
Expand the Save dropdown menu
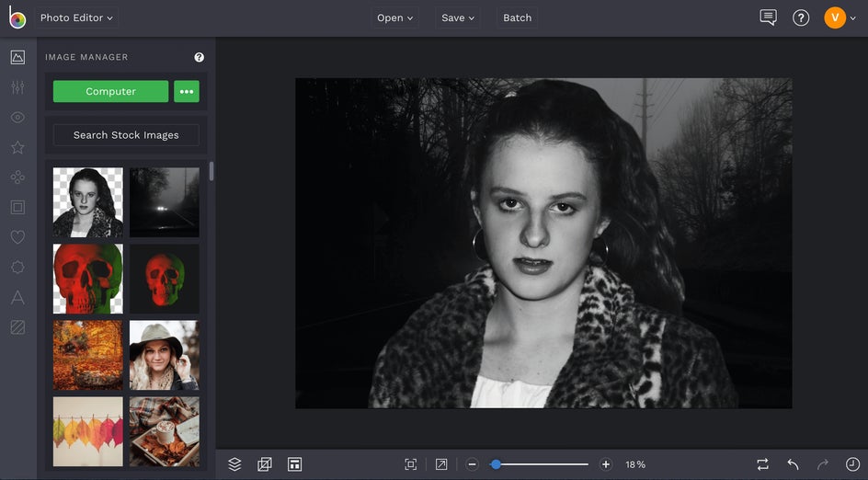point(458,17)
